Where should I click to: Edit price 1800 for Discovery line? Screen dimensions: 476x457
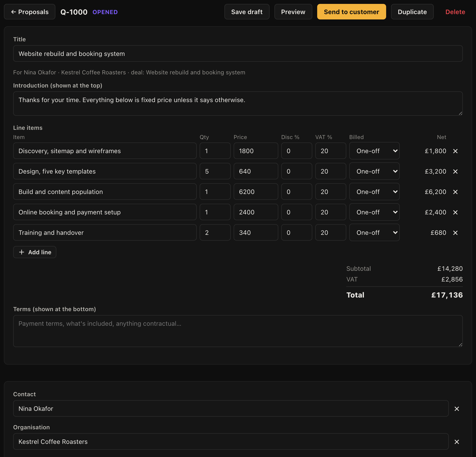point(256,151)
